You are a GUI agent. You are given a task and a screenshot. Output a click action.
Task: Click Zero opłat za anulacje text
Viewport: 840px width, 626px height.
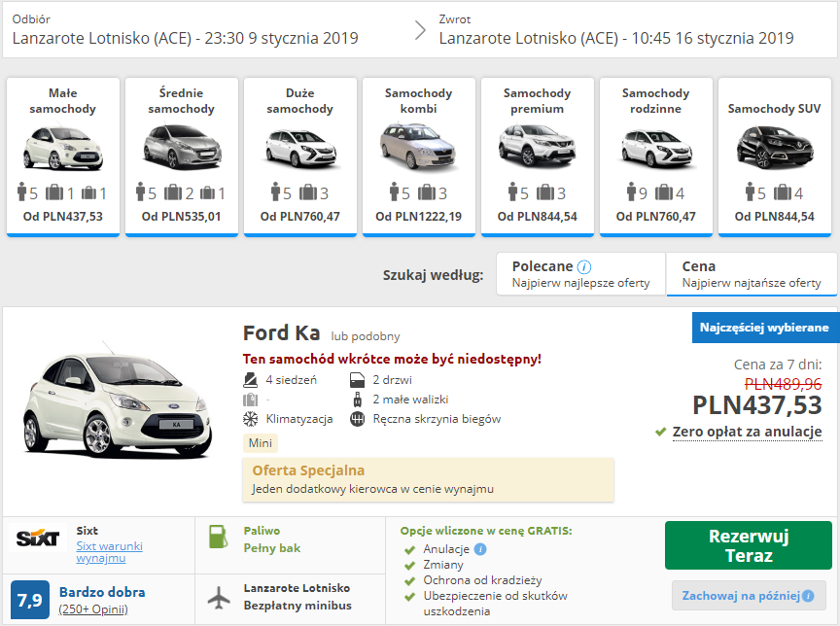pos(747,432)
